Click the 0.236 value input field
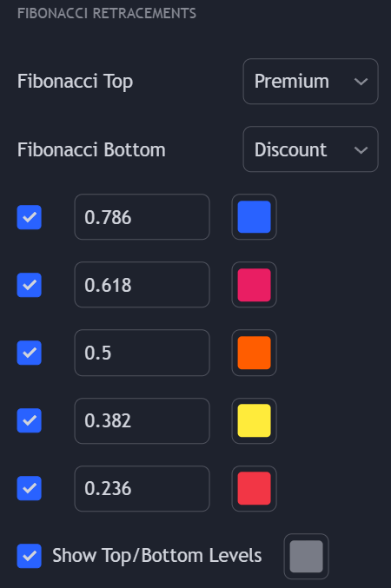Viewport: 391px width, 588px height. pos(142,488)
